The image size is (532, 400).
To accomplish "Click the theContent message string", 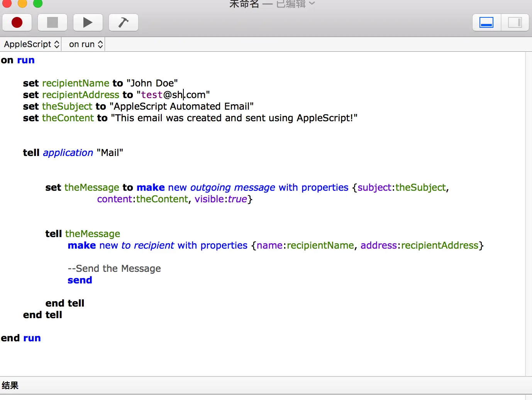I will coord(234,118).
